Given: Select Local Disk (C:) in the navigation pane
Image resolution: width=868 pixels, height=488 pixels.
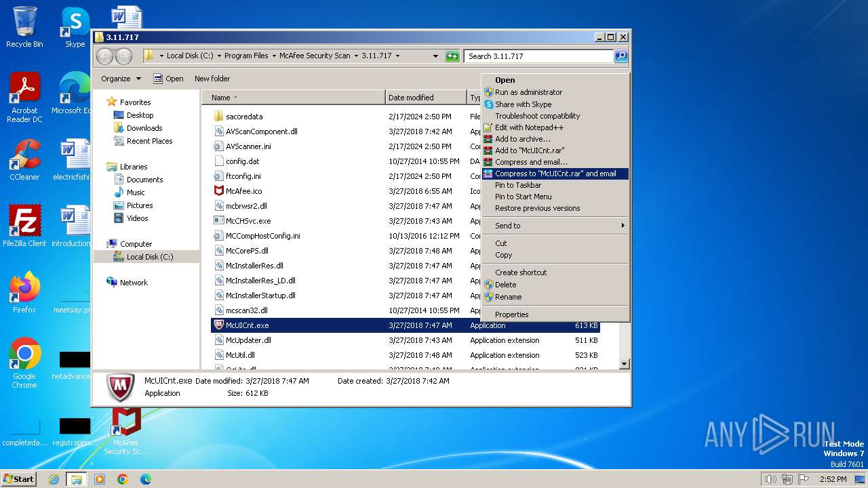Looking at the screenshot, I should pos(149,257).
